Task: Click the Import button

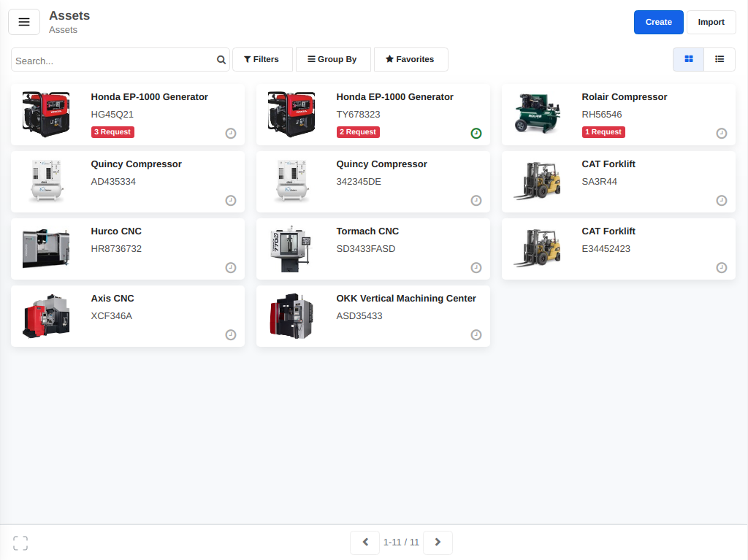Action: pos(711,22)
